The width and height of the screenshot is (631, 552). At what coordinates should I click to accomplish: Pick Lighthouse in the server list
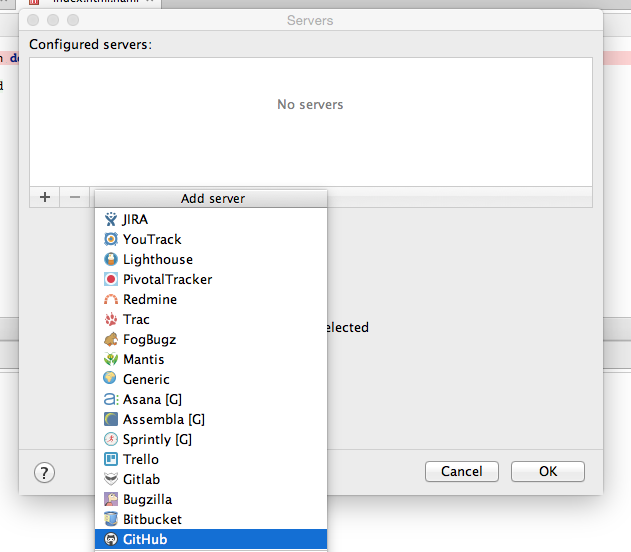pyautogui.click(x=211, y=260)
